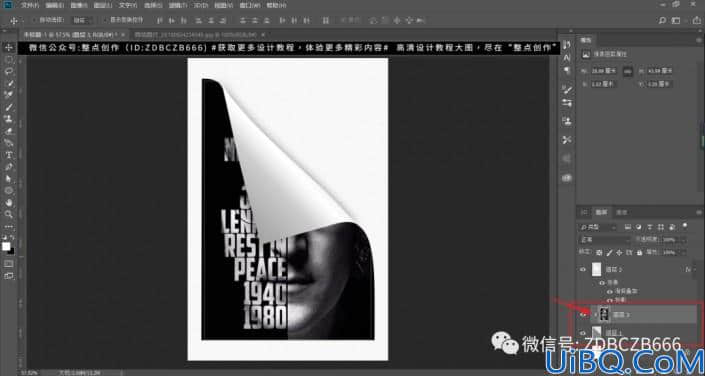This screenshot has width=705, height=376.
Task: Change screen mode icon in toolbar
Action: click(x=8, y=275)
